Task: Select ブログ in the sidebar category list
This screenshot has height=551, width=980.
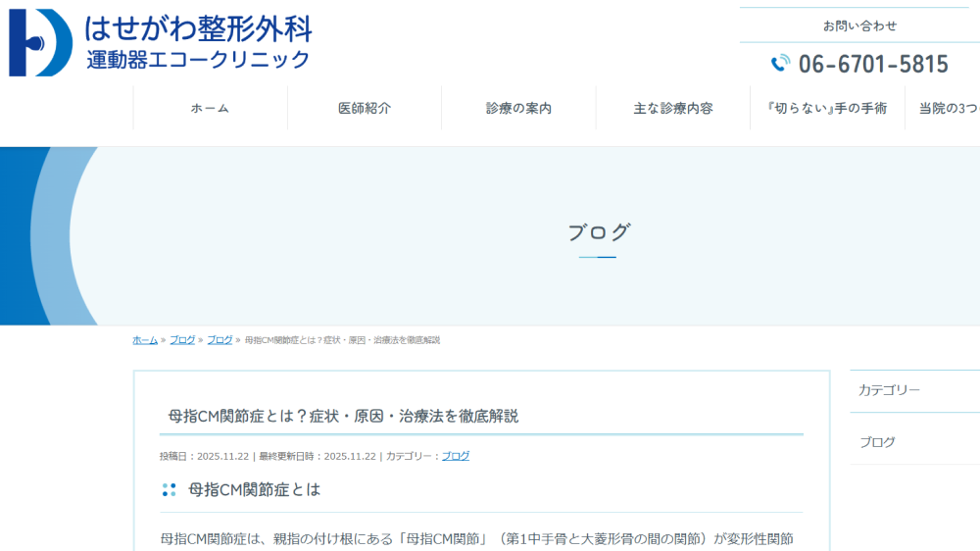Action: (x=877, y=442)
